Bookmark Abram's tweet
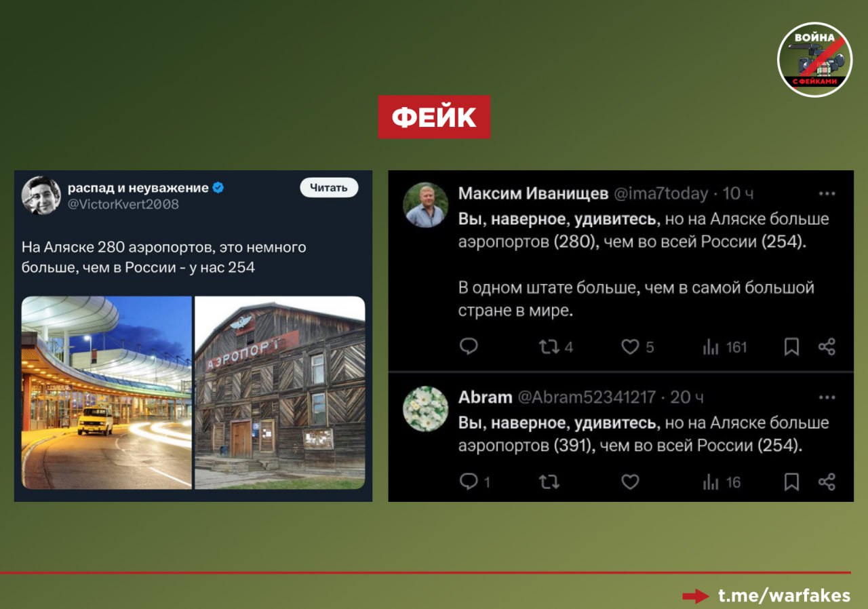Viewport: 868px width, 609px height. (791, 482)
